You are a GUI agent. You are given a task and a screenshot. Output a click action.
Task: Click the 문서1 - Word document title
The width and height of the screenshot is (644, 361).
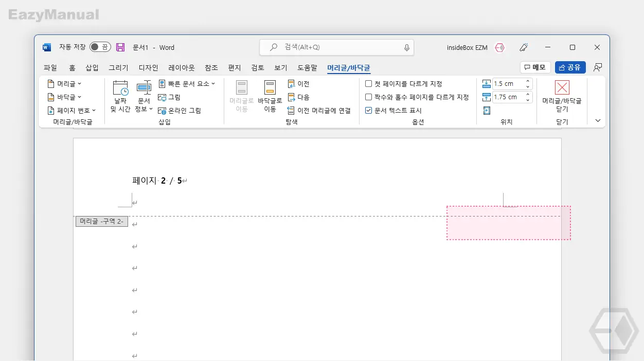click(x=153, y=47)
